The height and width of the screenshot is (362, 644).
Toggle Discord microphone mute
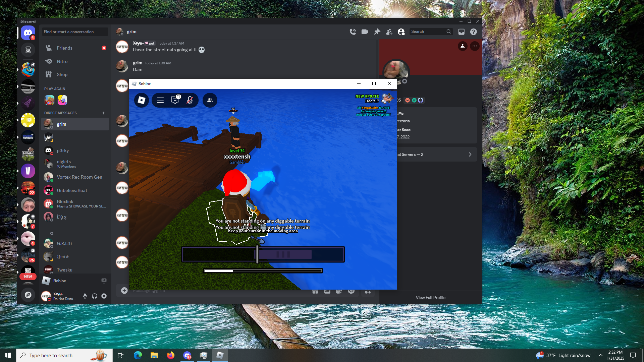[85, 296]
